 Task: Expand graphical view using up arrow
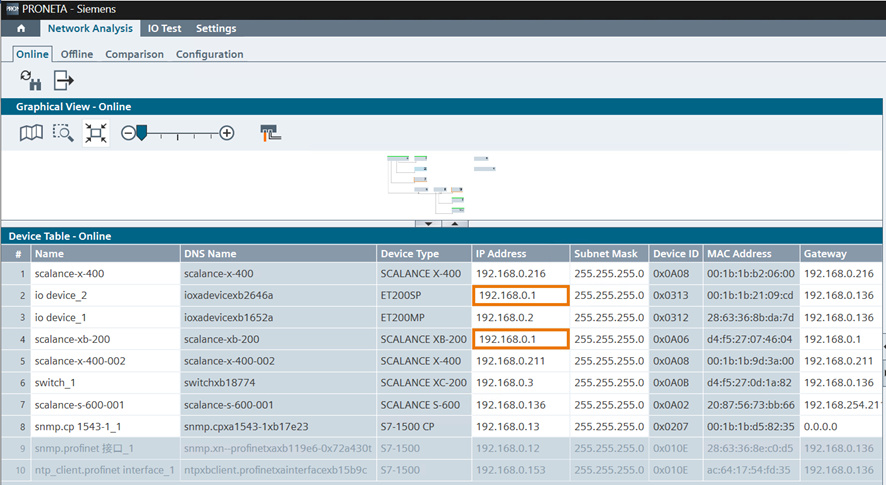tap(455, 224)
